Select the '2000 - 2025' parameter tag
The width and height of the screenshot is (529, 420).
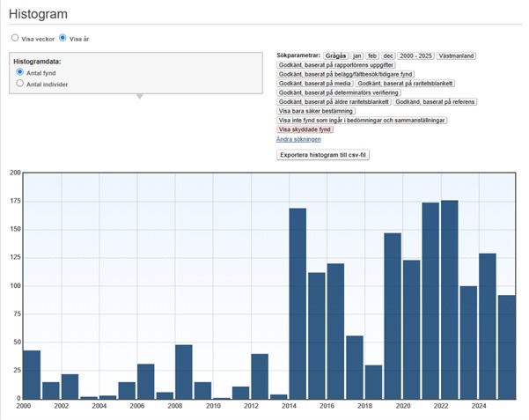click(418, 55)
